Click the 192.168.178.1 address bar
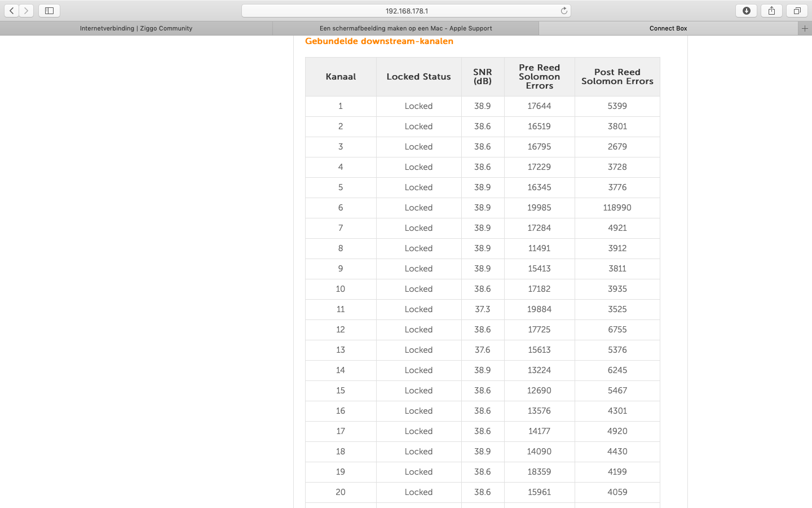Screen dimensions: 812x508 [406, 11]
